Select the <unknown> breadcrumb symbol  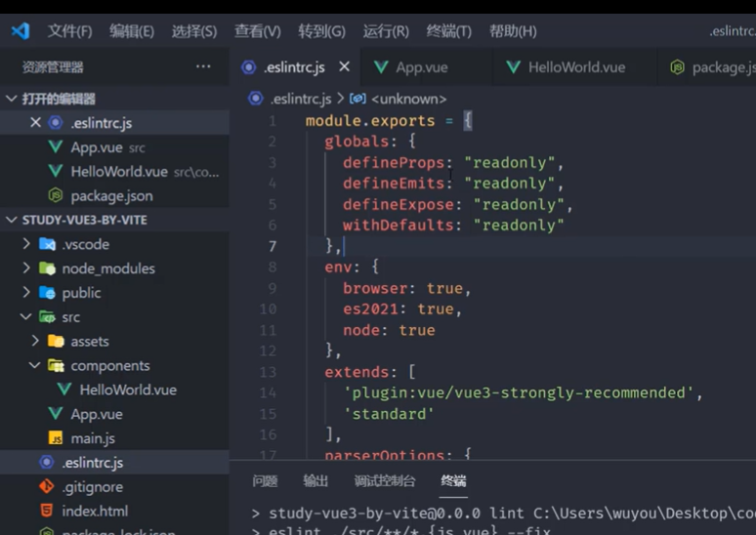point(409,99)
